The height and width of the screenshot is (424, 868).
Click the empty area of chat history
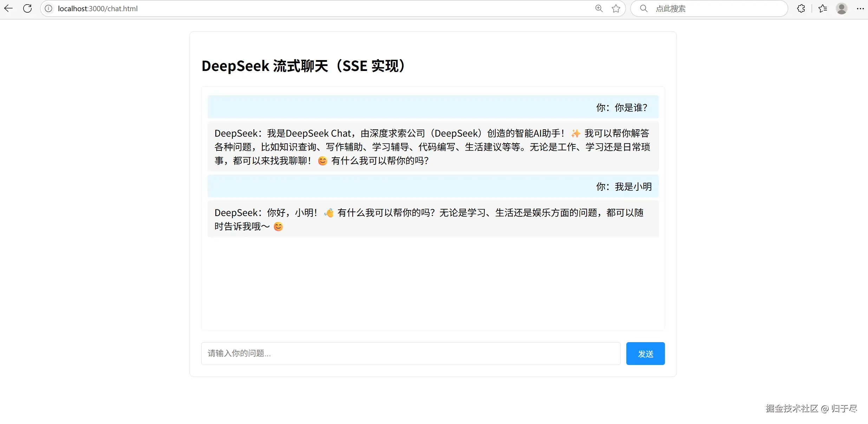[x=433, y=285]
